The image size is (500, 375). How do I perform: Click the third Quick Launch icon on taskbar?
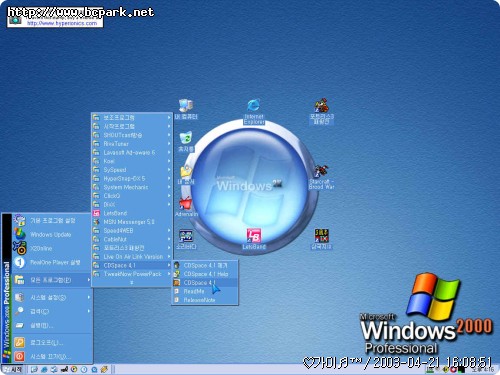54,369
